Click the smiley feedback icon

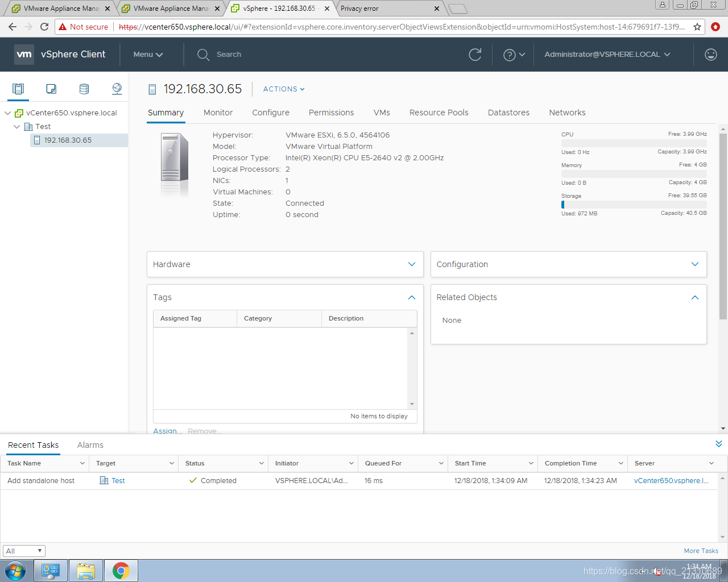coord(710,55)
